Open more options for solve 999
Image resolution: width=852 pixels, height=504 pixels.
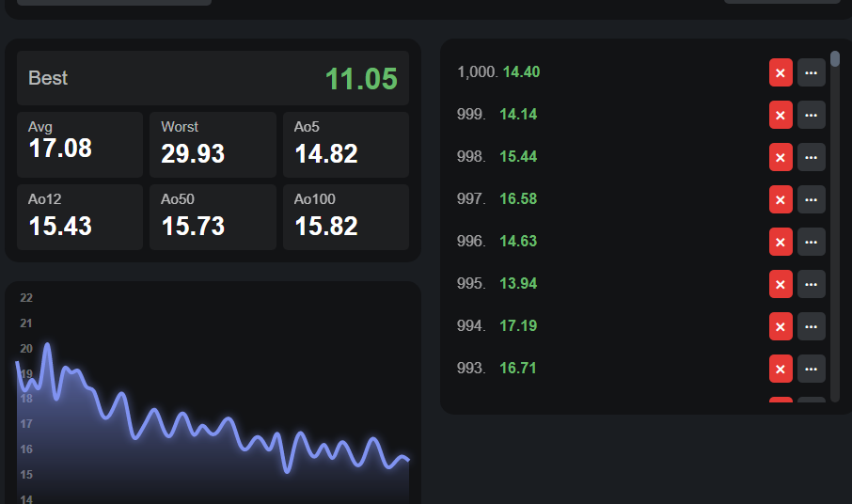click(x=812, y=115)
